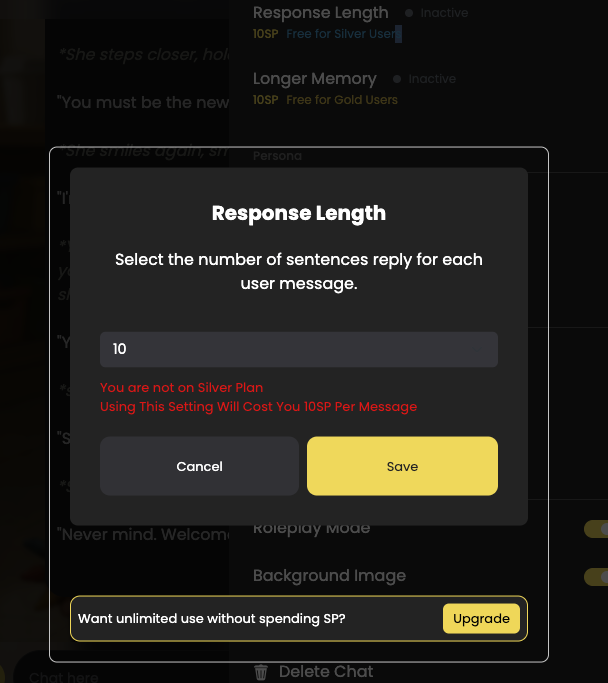Cancel the Response Length dialog
Viewport: 608px width, 683px height.
pos(199,466)
